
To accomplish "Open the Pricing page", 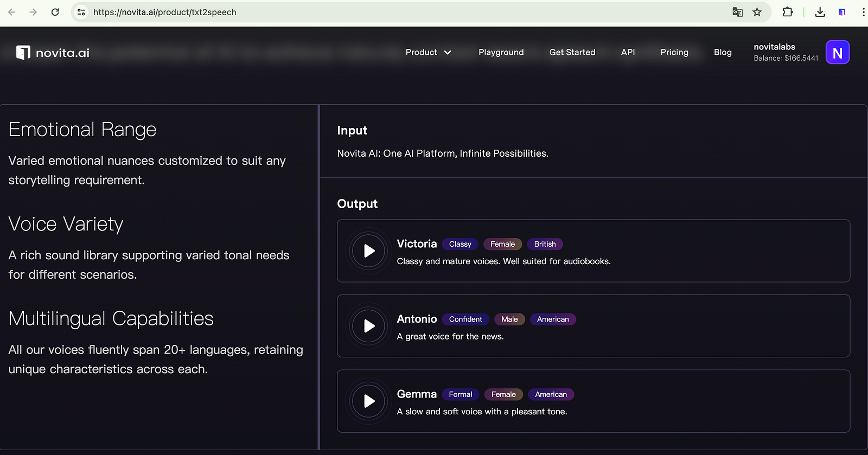I will 674,53.
